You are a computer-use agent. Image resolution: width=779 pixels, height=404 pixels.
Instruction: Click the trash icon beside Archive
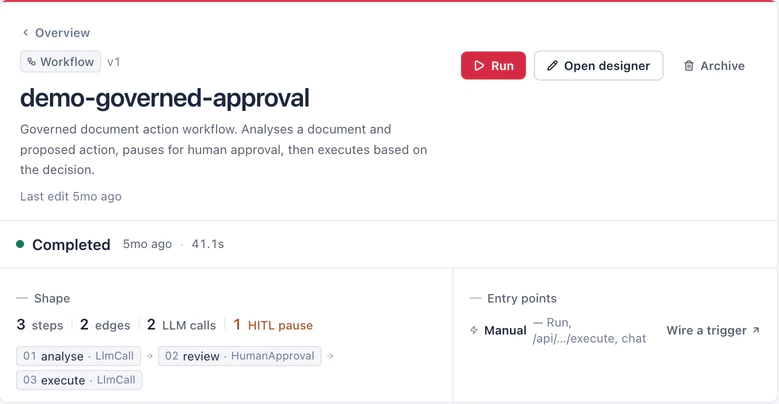[x=689, y=66]
